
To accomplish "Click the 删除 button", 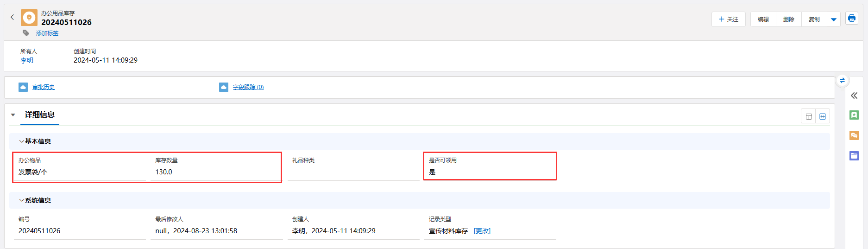I will click(789, 19).
